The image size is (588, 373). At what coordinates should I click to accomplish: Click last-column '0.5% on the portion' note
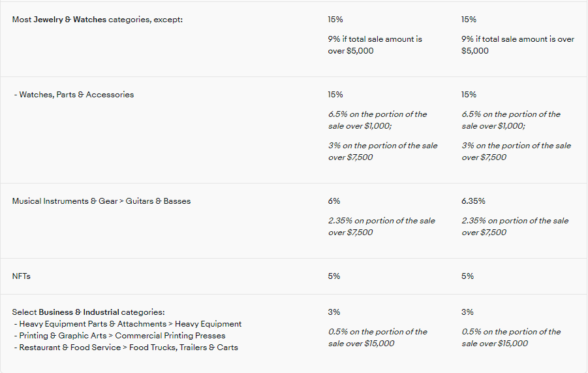tap(511, 337)
